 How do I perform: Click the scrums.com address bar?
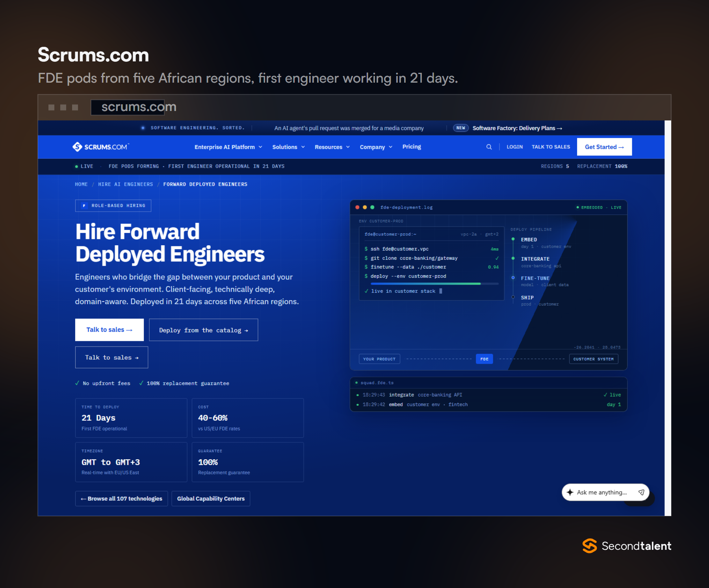pyautogui.click(x=128, y=107)
